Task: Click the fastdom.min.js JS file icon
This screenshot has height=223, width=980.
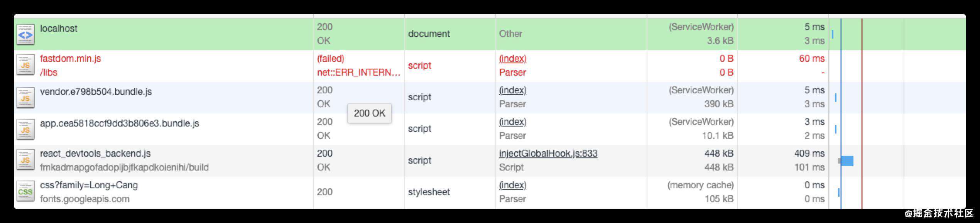Action: tap(25, 66)
